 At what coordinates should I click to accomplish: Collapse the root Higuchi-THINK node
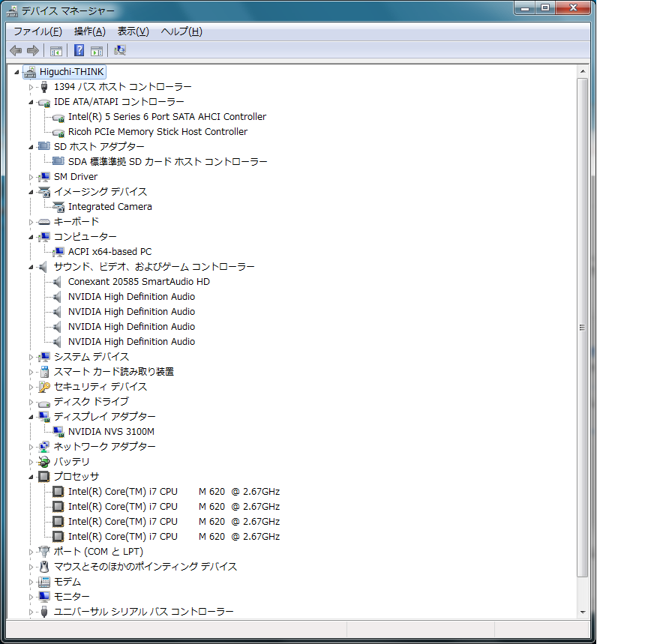point(16,72)
